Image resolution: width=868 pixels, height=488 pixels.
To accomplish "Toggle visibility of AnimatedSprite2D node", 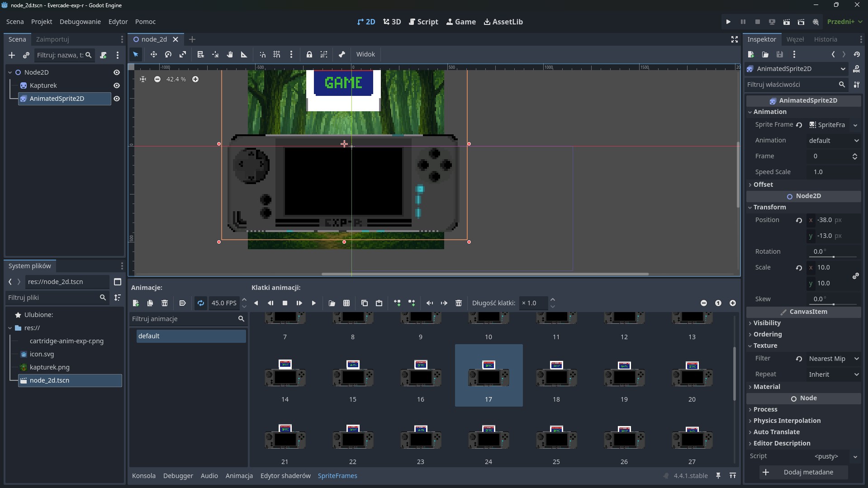I will [117, 99].
